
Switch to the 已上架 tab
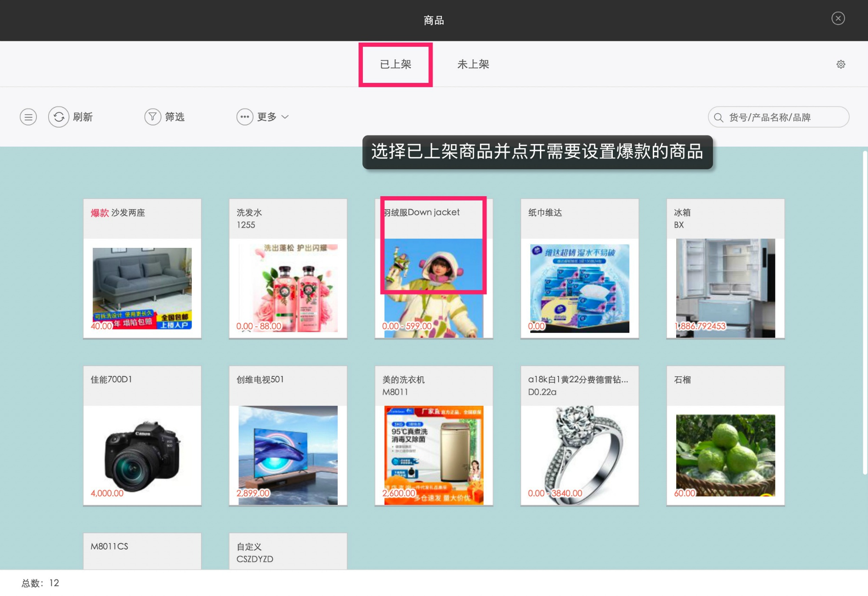[395, 64]
